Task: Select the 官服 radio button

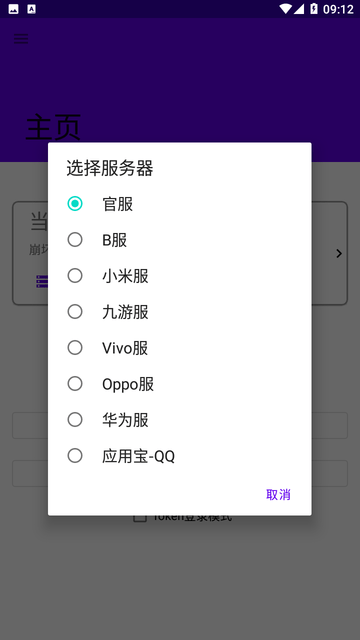Action: click(x=75, y=204)
